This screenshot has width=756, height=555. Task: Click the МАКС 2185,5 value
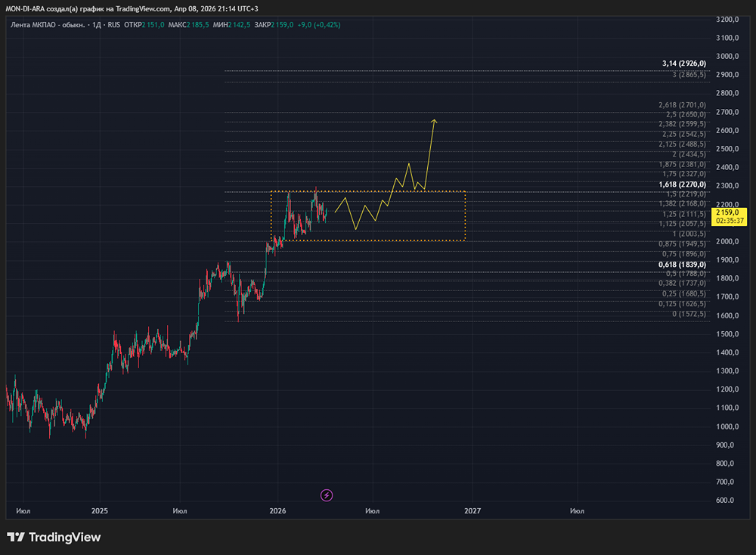click(188, 25)
